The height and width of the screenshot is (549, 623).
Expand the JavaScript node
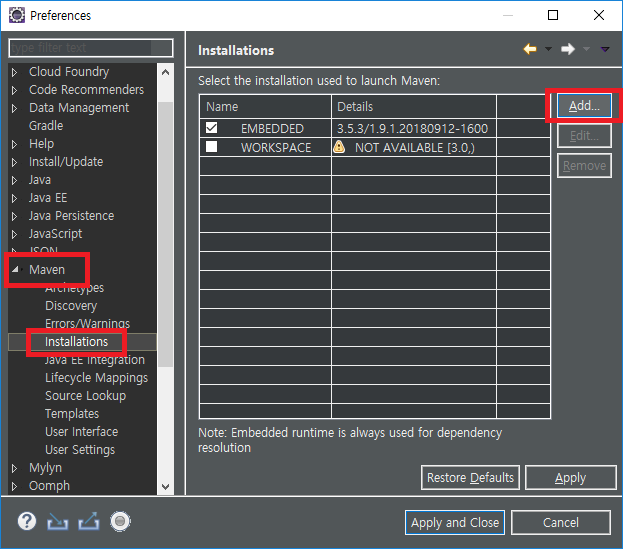click(15, 234)
